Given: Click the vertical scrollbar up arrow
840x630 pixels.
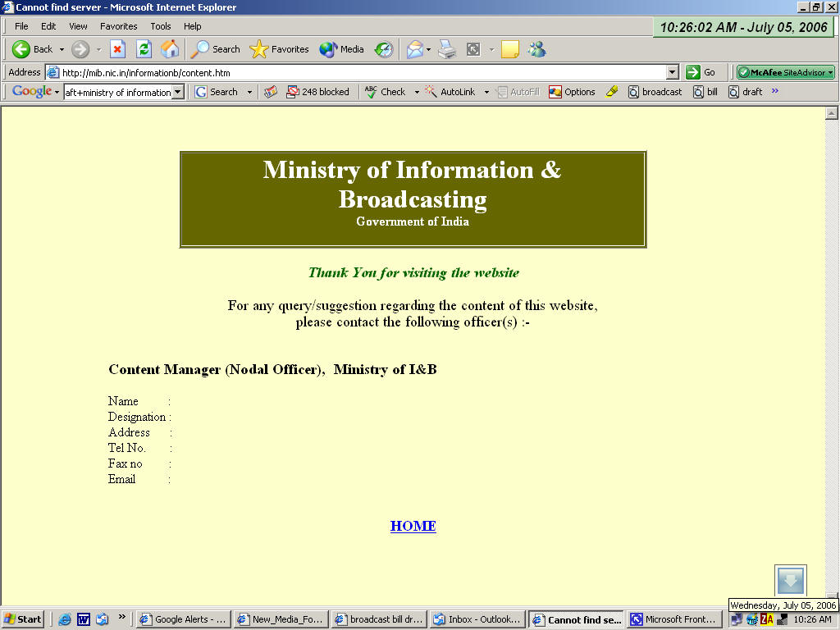Looking at the screenshot, I should [831, 113].
